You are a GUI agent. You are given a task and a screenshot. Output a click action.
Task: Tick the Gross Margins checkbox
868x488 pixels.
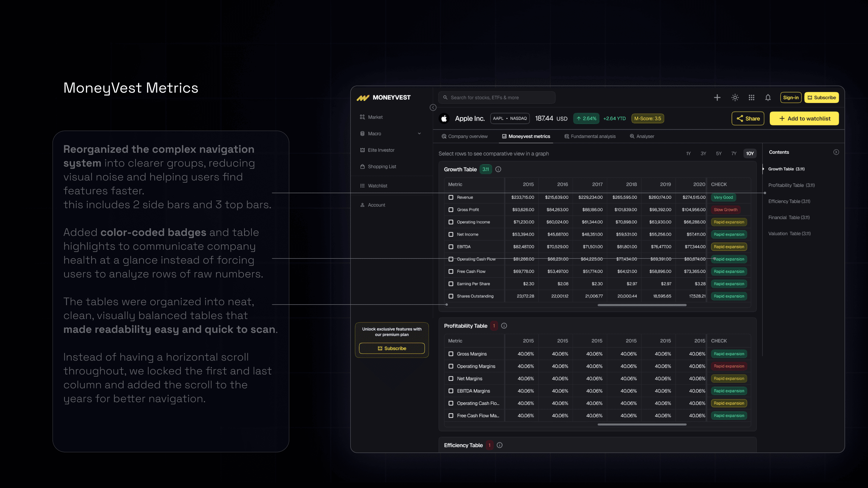pyautogui.click(x=451, y=354)
